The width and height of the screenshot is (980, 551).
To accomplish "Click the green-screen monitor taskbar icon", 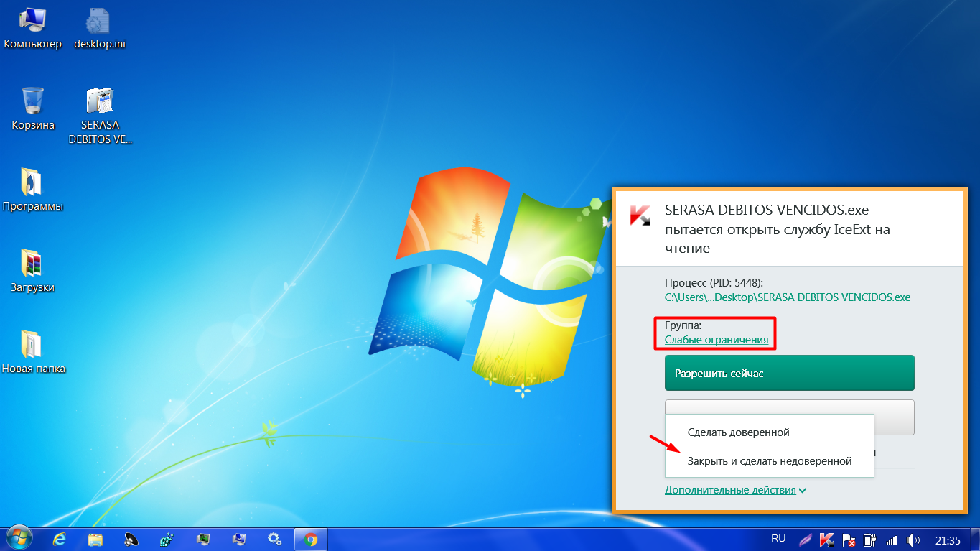I will pos(203,539).
